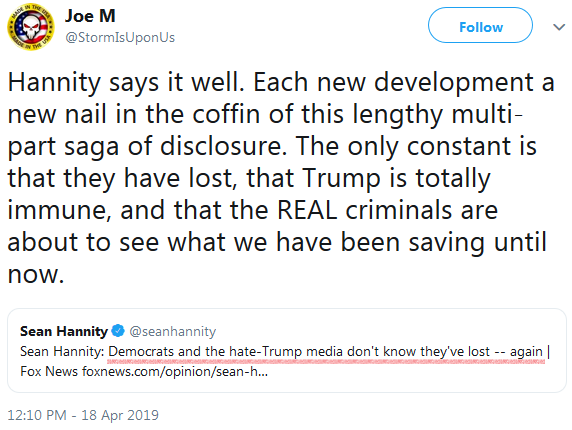Open Sean Hannity's quoted tweet name
This screenshot has width=572, height=430.
point(64,331)
